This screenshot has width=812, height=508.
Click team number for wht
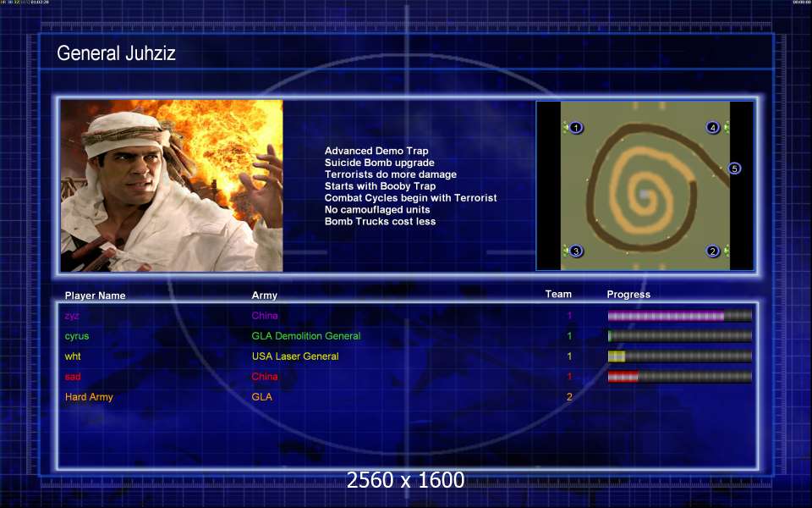[569, 356]
